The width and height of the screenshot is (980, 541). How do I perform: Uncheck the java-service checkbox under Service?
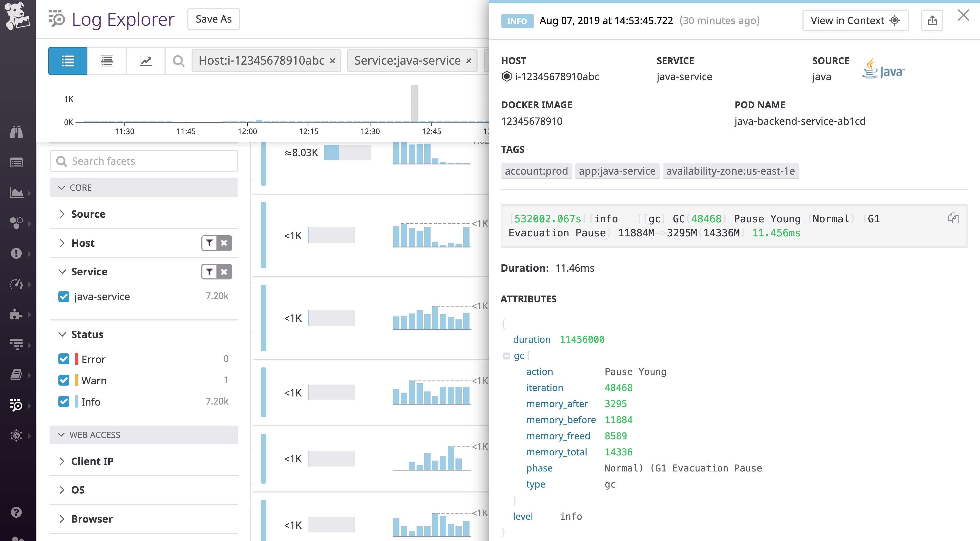pyautogui.click(x=64, y=296)
